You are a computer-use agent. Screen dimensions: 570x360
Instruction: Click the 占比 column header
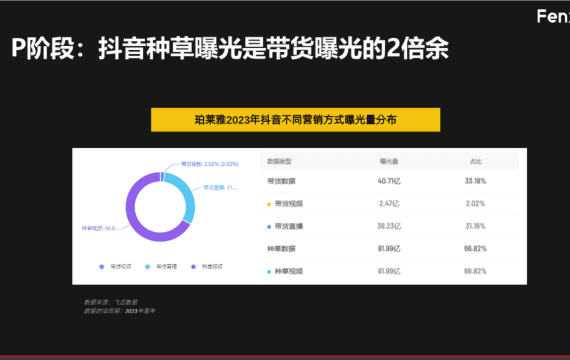pyautogui.click(x=475, y=161)
